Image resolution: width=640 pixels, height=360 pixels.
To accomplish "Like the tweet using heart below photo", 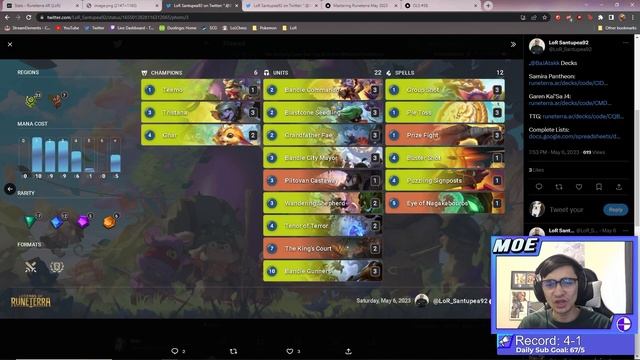I will pyautogui.click(x=290, y=351).
